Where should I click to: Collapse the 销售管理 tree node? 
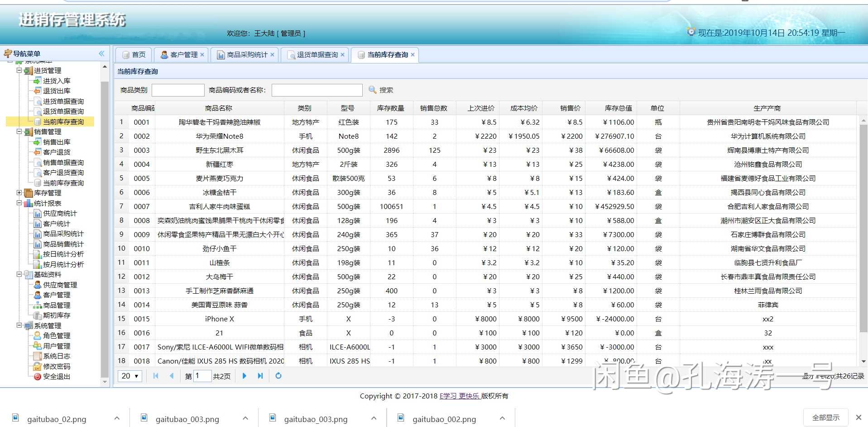pyautogui.click(x=19, y=131)
